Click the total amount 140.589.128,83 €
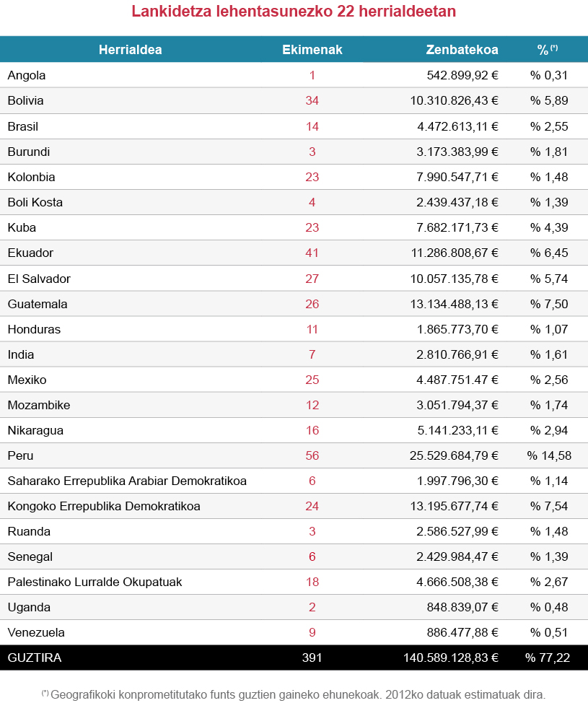The image size is (588, 703). coord(451,658)
